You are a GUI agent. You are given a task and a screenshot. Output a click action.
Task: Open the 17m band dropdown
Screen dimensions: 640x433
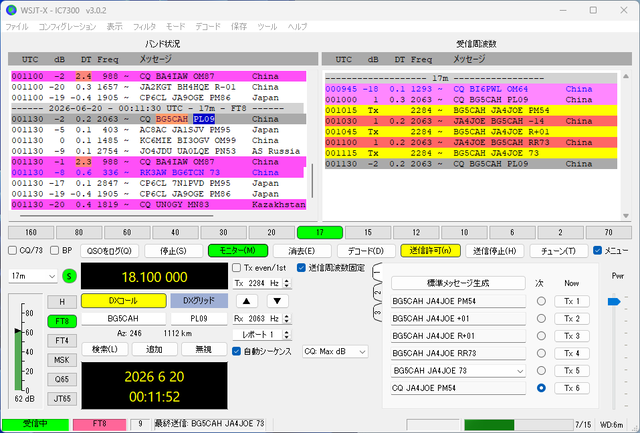(x=33, y=276)
